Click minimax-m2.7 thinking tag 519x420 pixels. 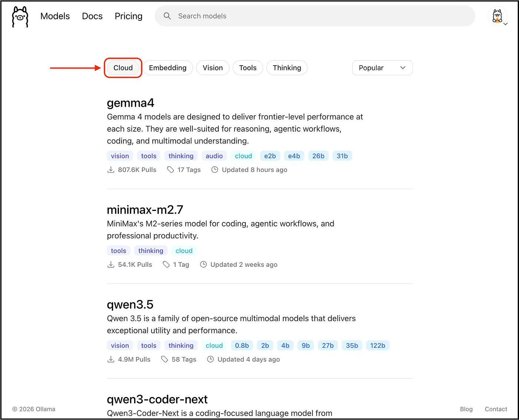click(151, 251)
